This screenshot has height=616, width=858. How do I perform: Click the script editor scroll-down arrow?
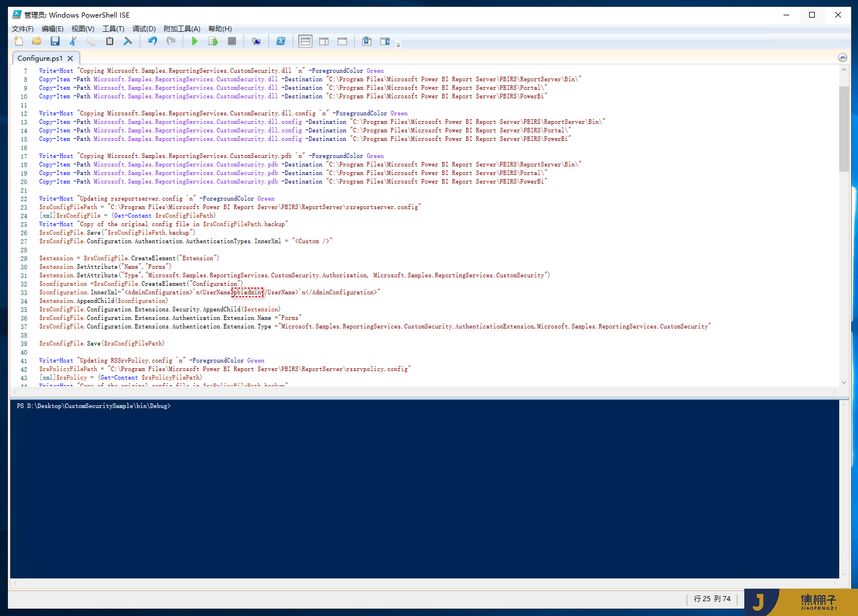click(844, 382)
